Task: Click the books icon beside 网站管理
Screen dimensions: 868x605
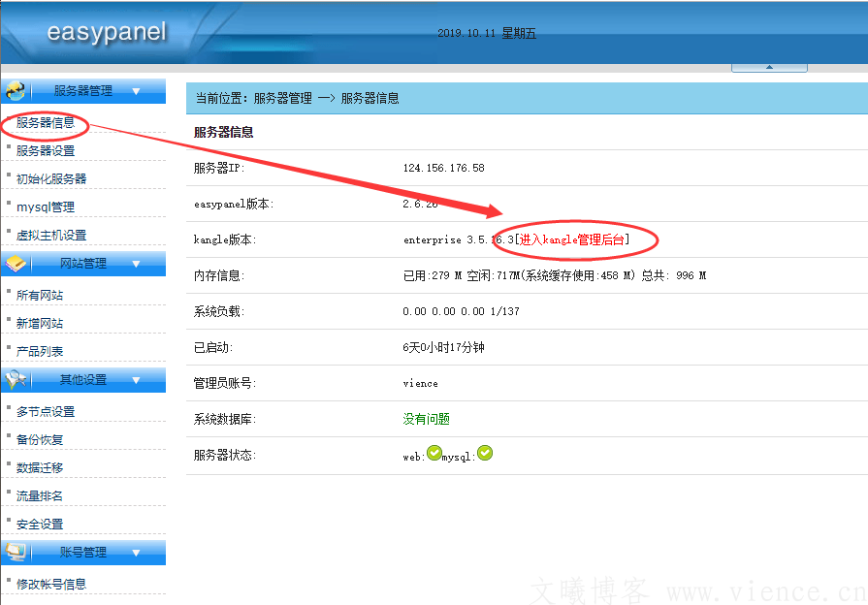Action: click(x=14, y=263)
